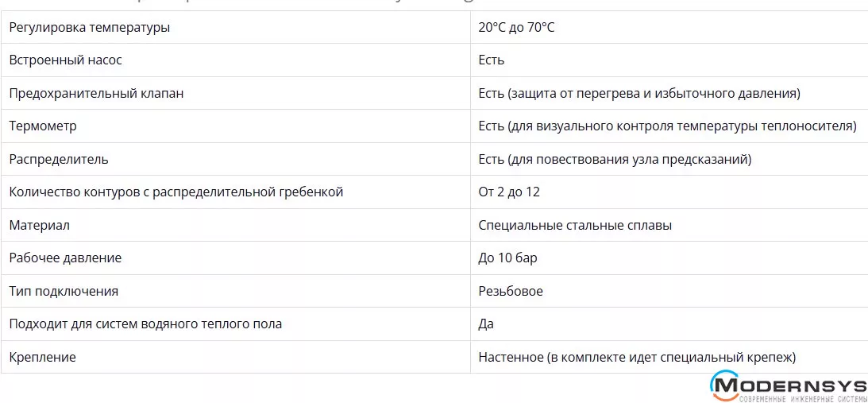
Task: Click the "Термометр" row label
Action: (x=43, y=126)
